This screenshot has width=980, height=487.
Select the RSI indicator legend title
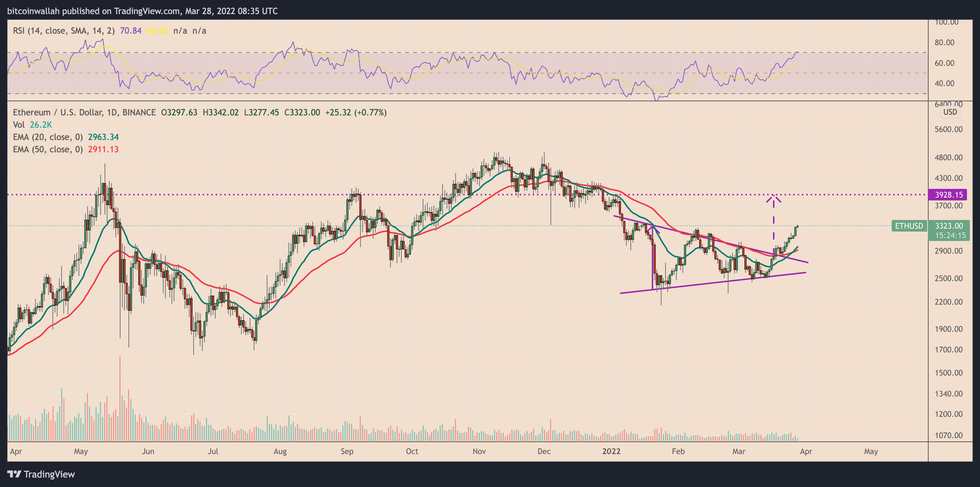click(x=64, y=31)
